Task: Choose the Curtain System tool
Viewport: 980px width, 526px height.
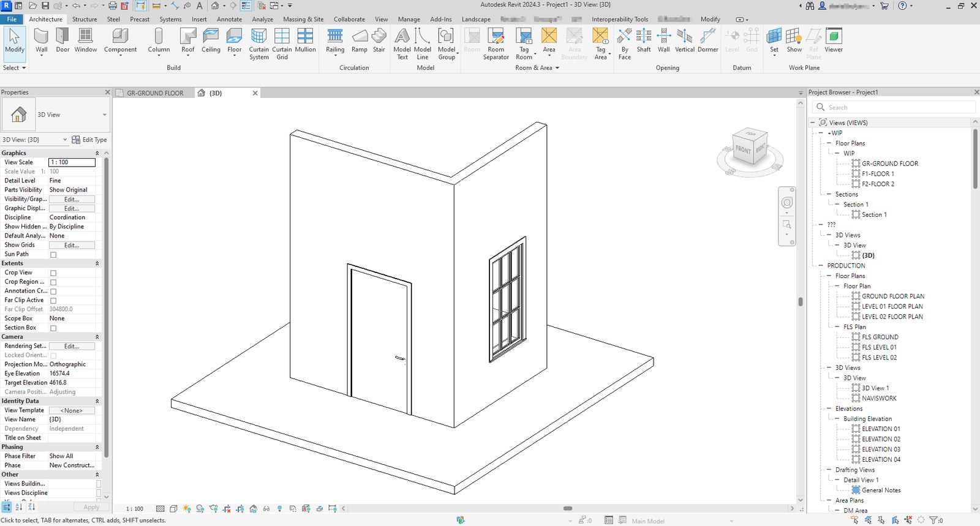Action: (x=259, y=43)
